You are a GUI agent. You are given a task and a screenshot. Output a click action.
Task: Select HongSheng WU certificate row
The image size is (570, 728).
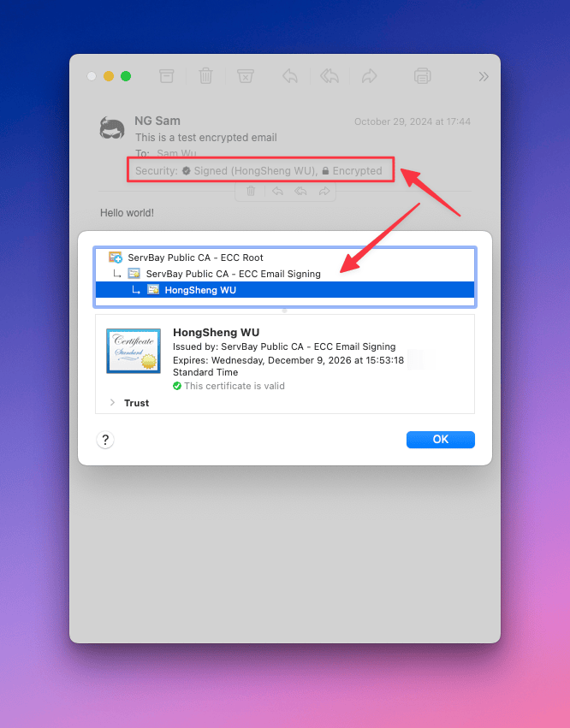coord(285,290)
